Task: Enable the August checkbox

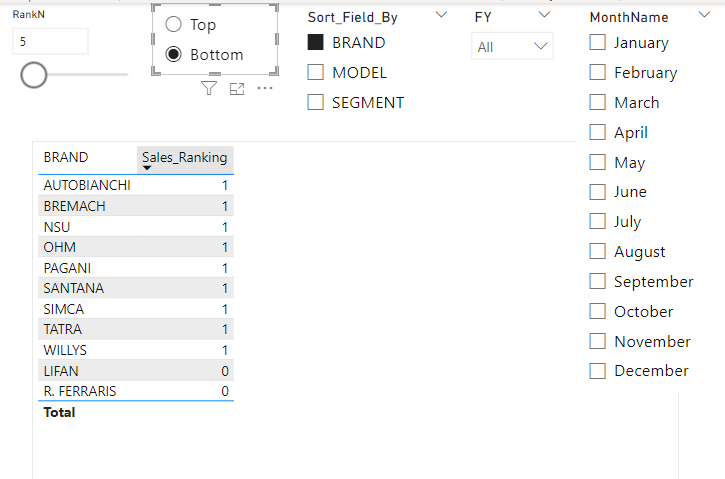Action: coord(598,251)
